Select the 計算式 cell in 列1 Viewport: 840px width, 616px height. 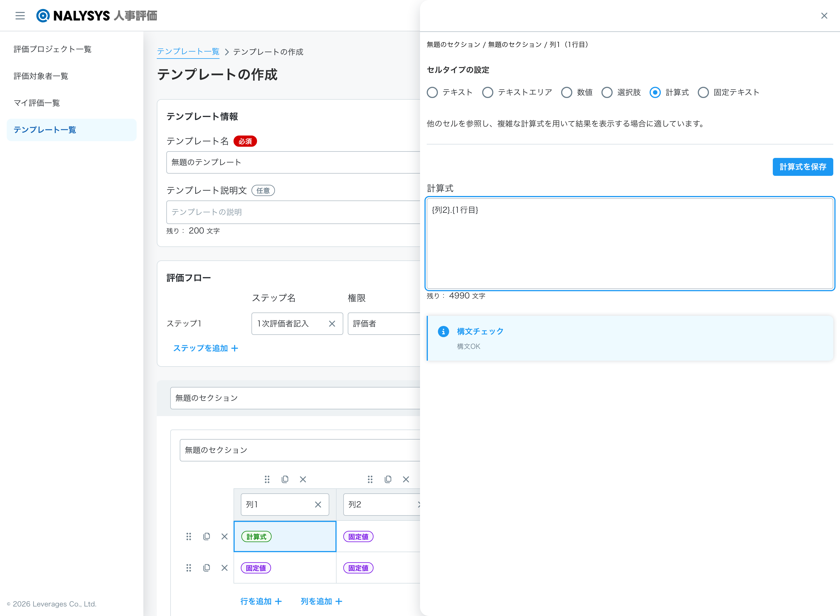[x=285, y=536]
